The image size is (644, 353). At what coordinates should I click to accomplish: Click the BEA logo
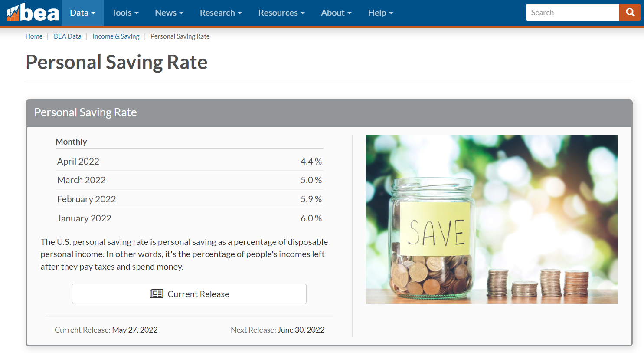point(33,13)
